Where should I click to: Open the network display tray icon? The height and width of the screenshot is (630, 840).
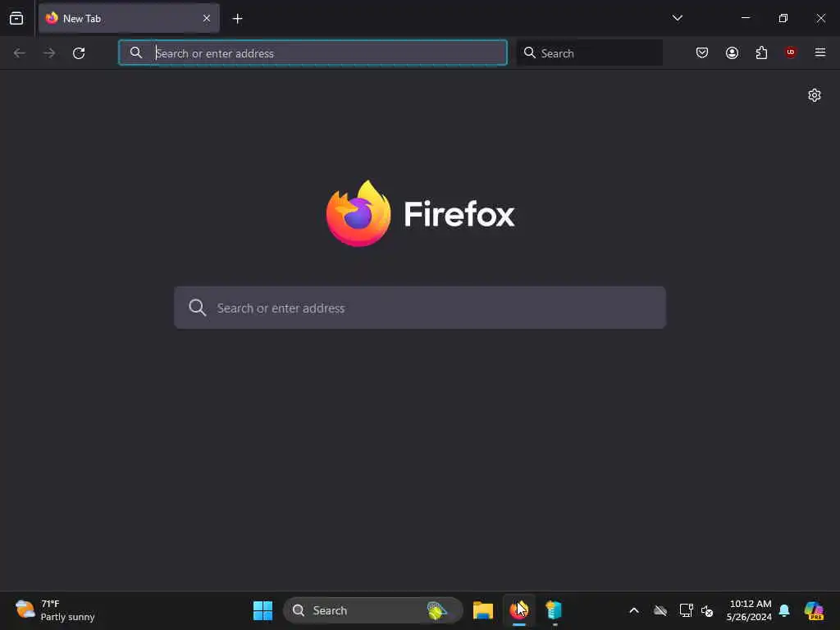pos(686,610)
